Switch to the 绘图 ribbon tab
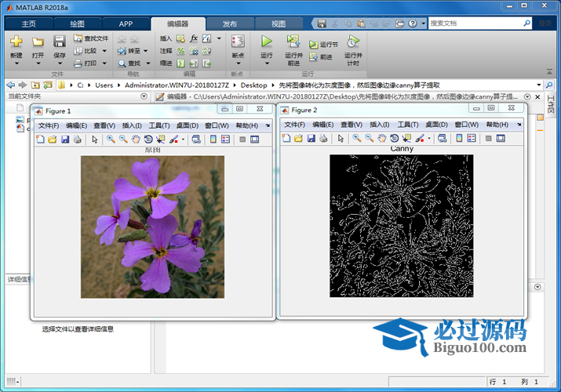 coord(77,24)
